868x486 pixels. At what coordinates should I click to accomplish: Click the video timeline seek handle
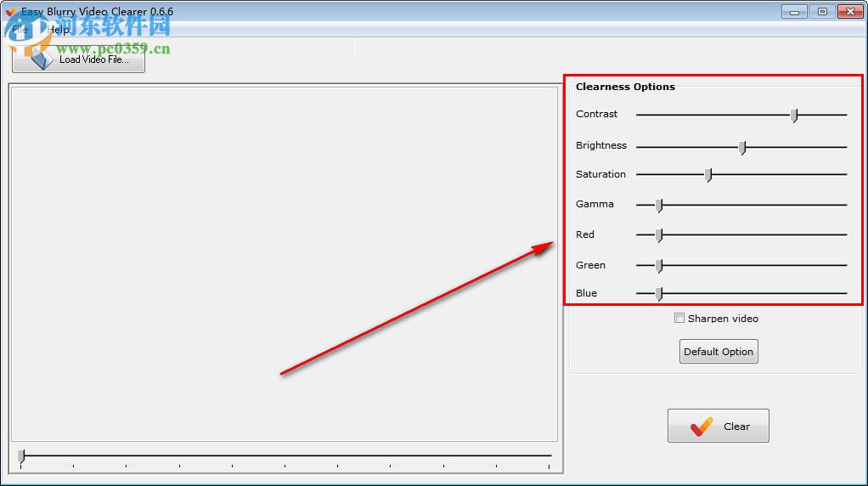(21, 456)
